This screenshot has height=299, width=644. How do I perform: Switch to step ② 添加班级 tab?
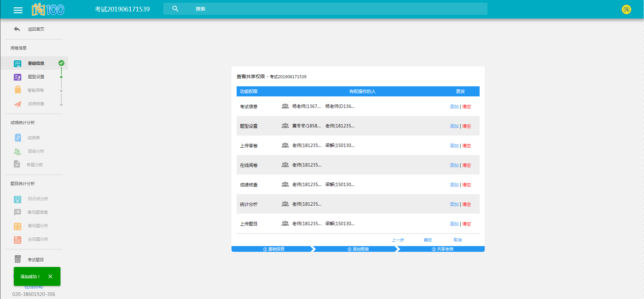coord(358,249)
